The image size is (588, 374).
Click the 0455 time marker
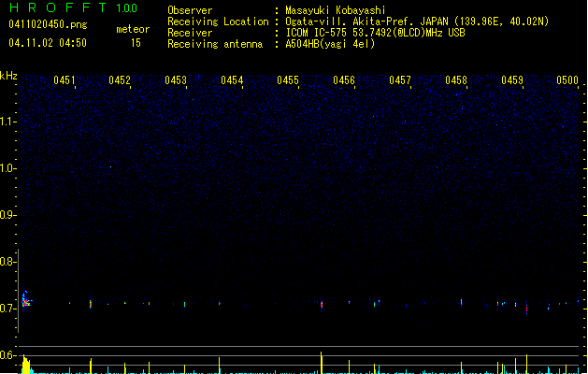pos(288,80)
